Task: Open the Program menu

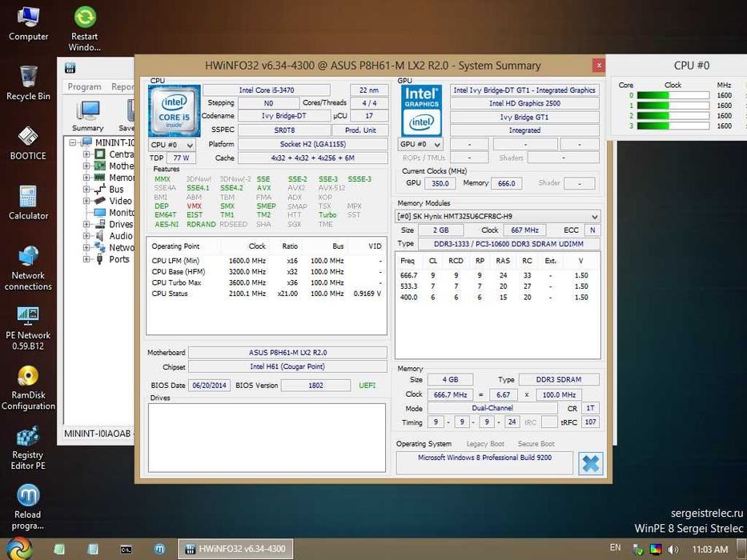Action: (84, 87)
